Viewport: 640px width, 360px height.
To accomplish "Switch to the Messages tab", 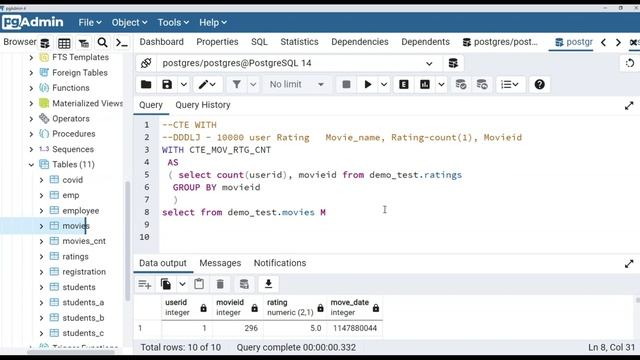I will pos(220,263).
